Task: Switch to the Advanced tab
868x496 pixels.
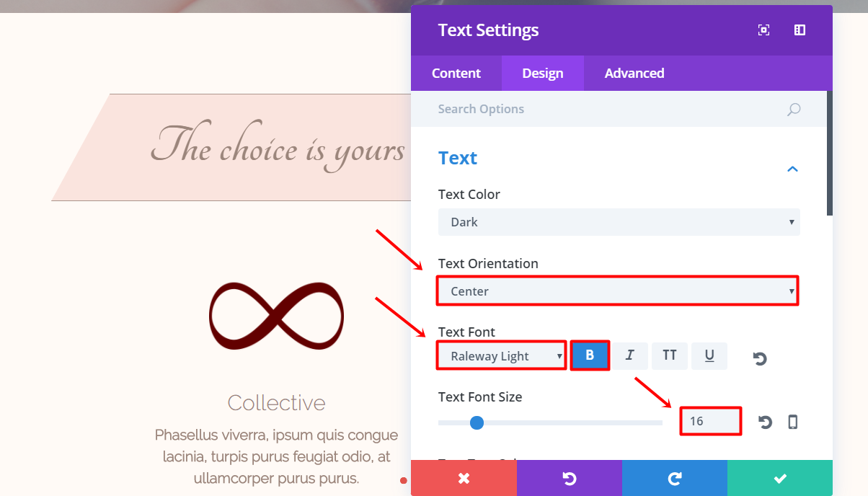Action: (x=634, y=73)
